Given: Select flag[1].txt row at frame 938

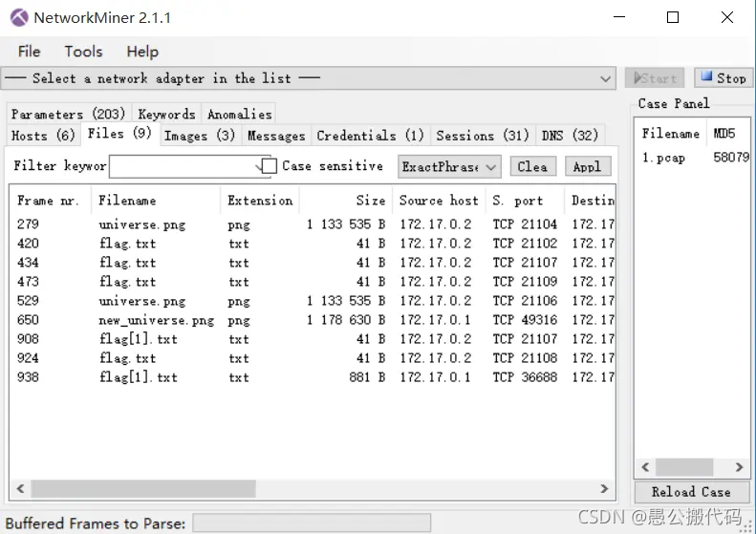Looking at the screenshot, I should (x=313, y=377).
